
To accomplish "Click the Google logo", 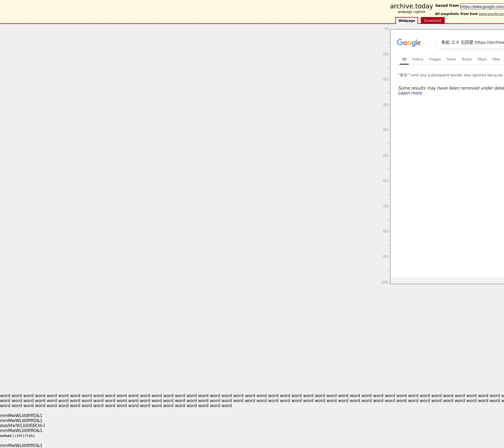I will click(x=408, y=43).
